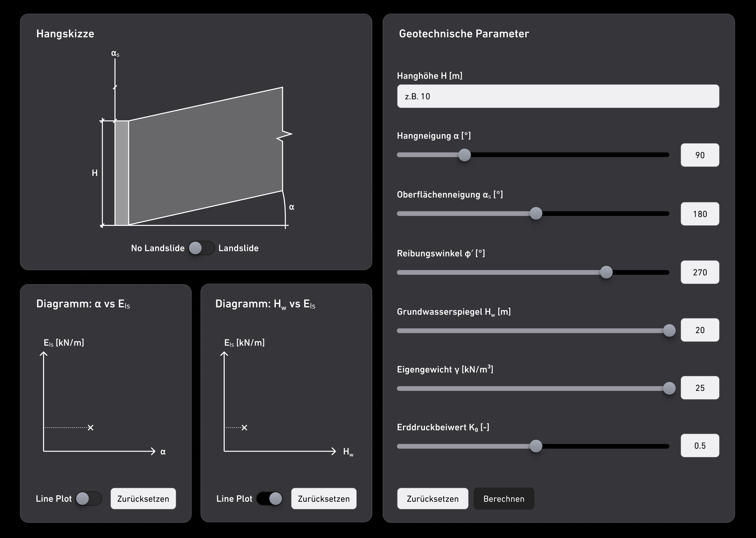This screenshot has height=538, width=756.
Task: Click Zurücksetzen under Geotechnische Parameter
Action: (433, 499)
